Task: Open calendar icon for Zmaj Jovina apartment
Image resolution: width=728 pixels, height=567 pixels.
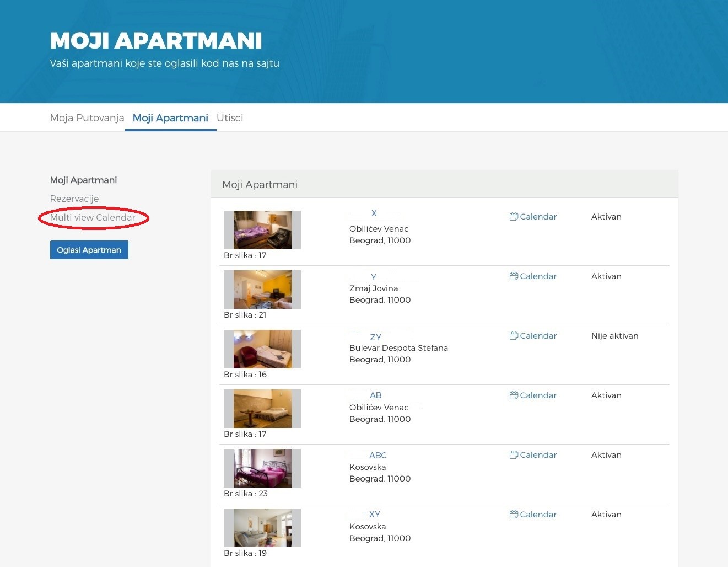Action: click(x=514, y=276)
